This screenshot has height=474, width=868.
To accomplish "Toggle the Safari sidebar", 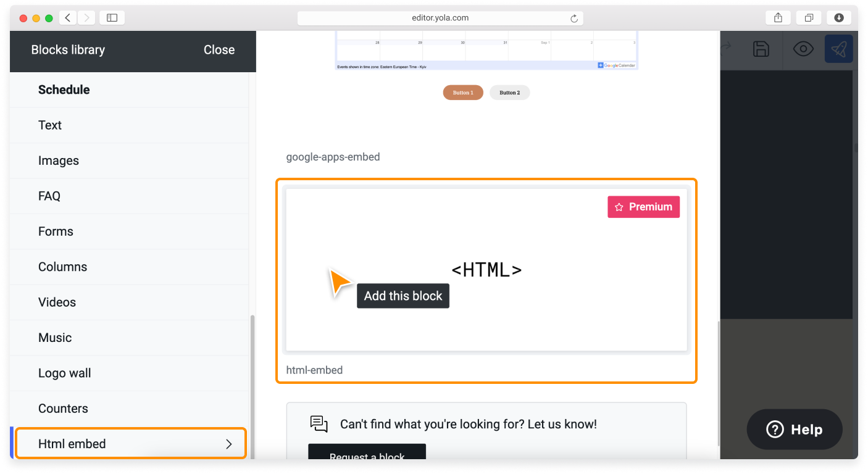I will (112, 17).
